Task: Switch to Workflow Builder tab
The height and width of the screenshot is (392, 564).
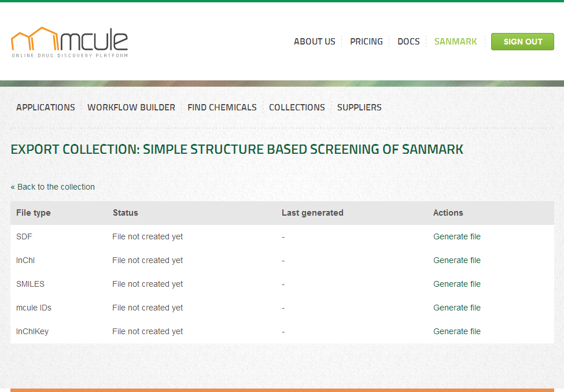Action: coord(131,108)
